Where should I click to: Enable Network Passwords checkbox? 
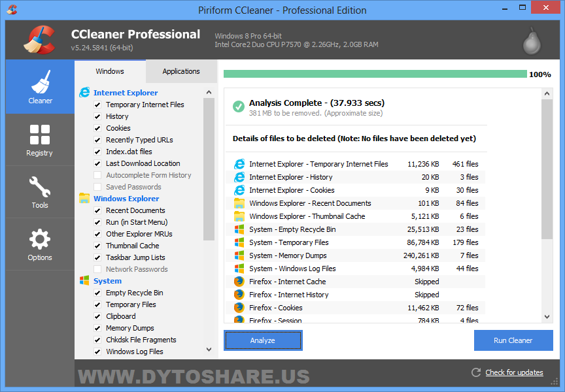point(97,269)
